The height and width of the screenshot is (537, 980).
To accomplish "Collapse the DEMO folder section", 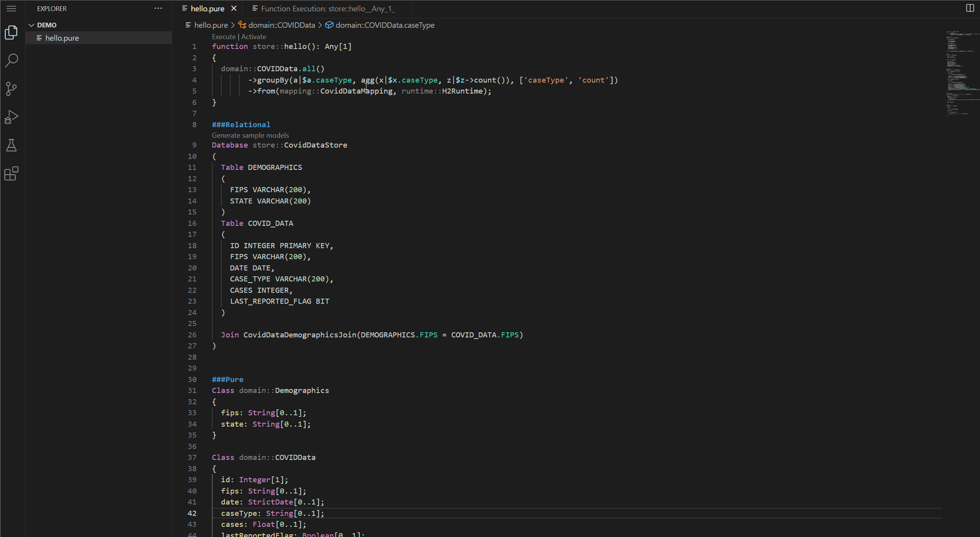I will (32, 25).
